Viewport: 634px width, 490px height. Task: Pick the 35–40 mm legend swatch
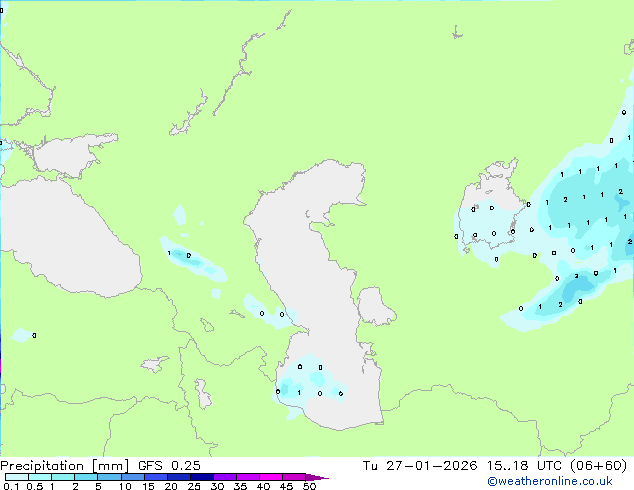tap(247, 477)
